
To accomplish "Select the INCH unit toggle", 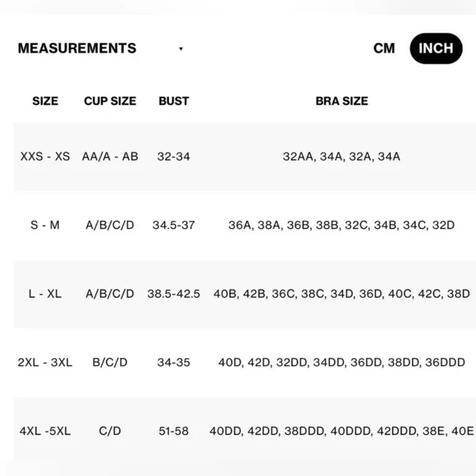I will coord(436,48).
